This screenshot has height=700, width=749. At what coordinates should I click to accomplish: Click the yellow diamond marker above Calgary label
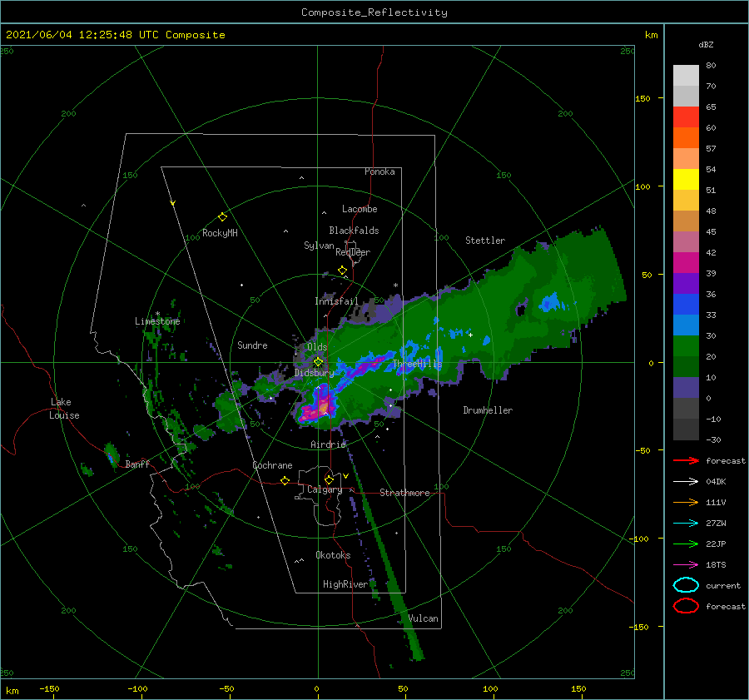coord(329,479)
